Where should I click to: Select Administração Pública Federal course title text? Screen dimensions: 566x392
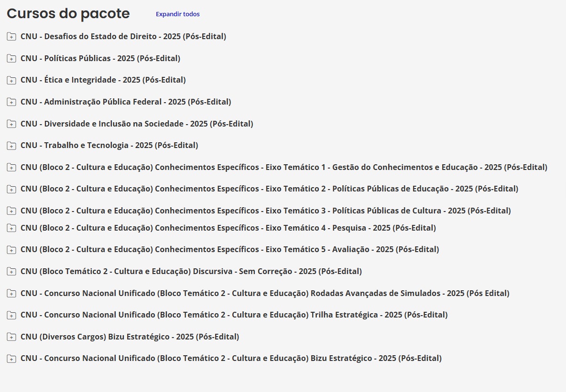(126, 102)
